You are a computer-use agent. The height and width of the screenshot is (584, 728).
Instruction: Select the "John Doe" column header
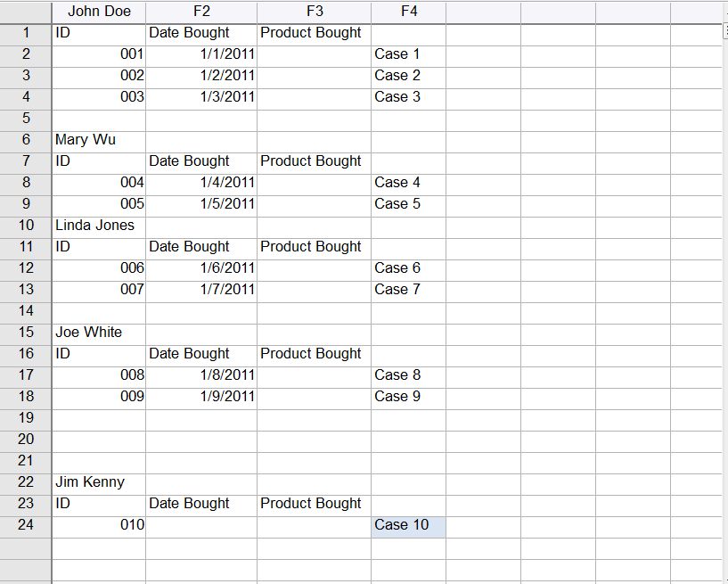pyautogui.click(x=99, y=12)
